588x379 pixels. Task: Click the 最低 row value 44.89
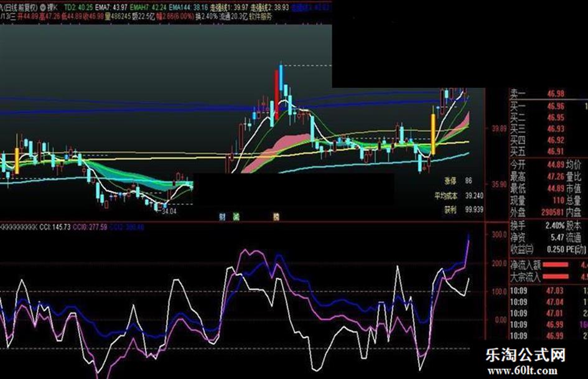(x=556, y=189)
